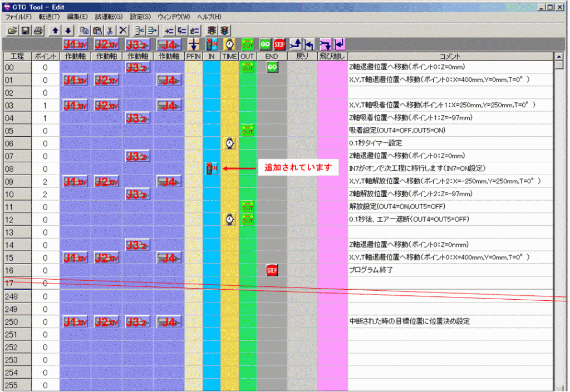Click comment 'プログラム終了'

tap(371, 270)
